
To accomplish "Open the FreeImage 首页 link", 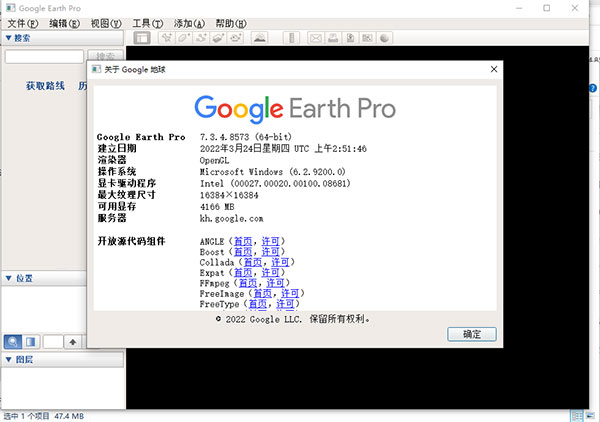I will 263,293.
